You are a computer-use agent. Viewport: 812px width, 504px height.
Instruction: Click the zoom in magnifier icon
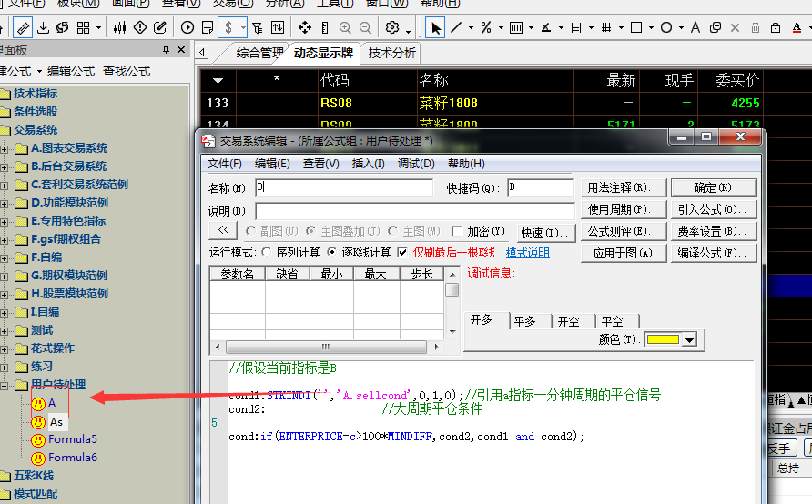tap(345, 27)
